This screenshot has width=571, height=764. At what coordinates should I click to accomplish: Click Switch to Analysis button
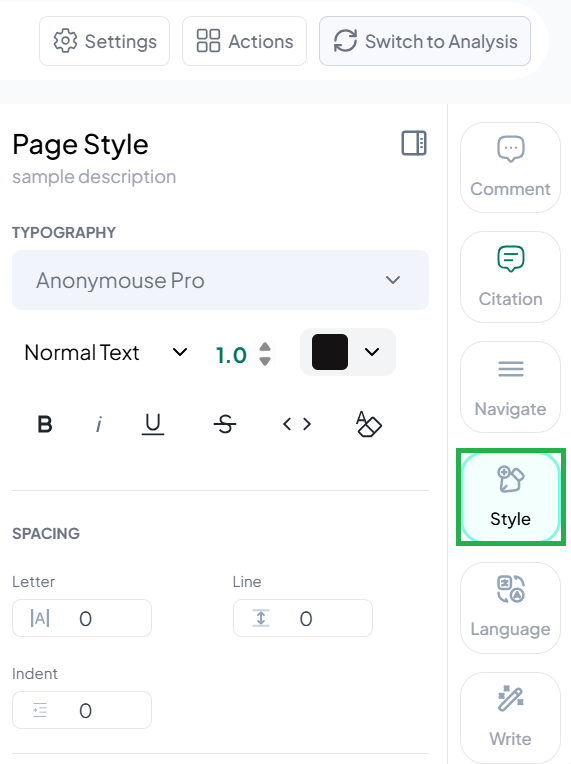tap(425, 41)
